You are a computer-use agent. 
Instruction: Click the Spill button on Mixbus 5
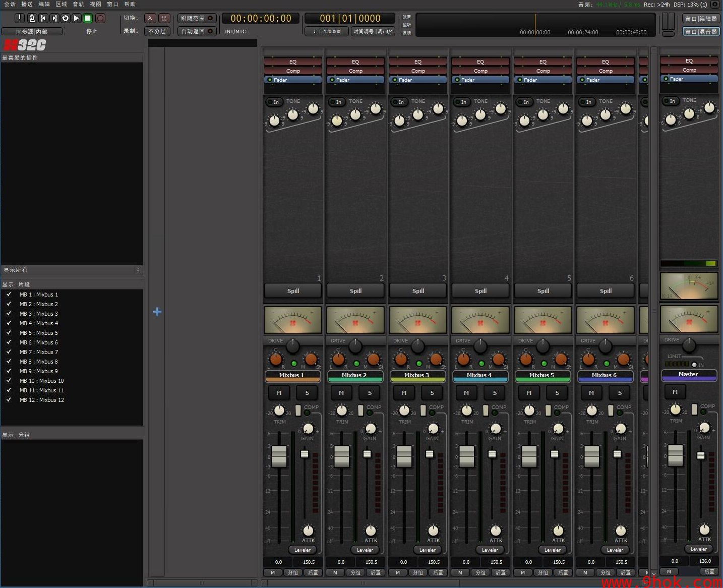[543, 290]
